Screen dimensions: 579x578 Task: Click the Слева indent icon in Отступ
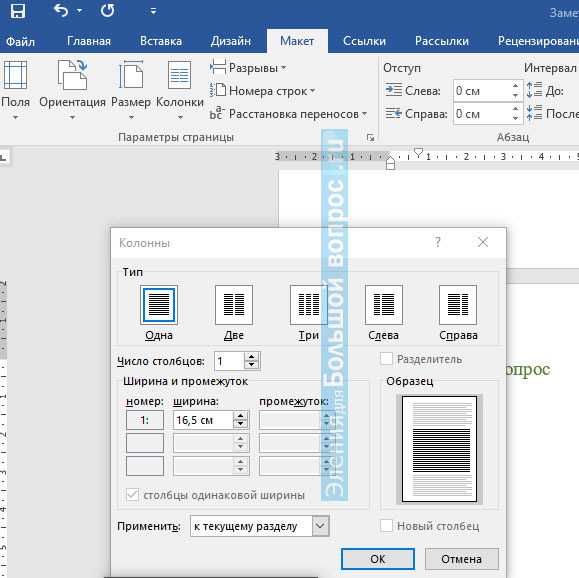394,90
